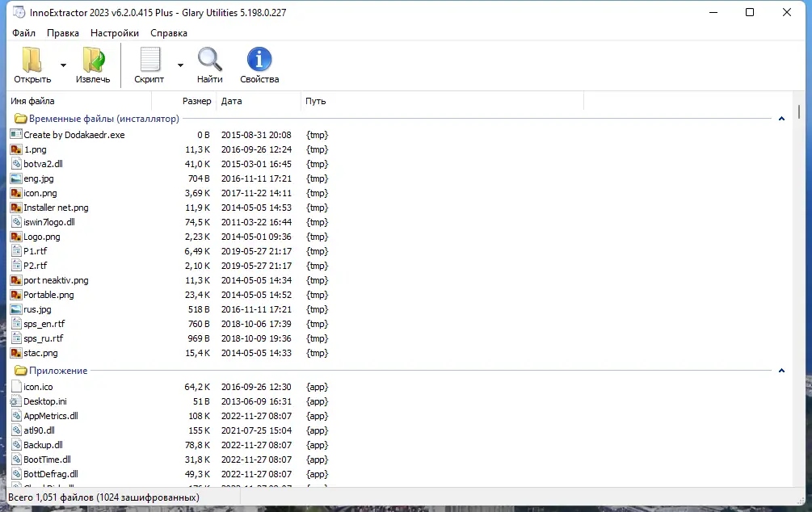Click the file name text botva2.dll

43,164
